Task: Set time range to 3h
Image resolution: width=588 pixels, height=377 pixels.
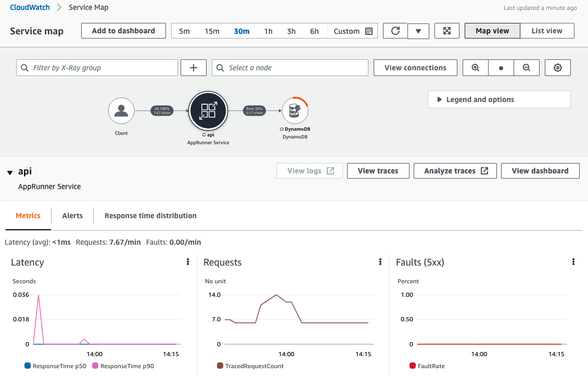Action: point(291,31)
